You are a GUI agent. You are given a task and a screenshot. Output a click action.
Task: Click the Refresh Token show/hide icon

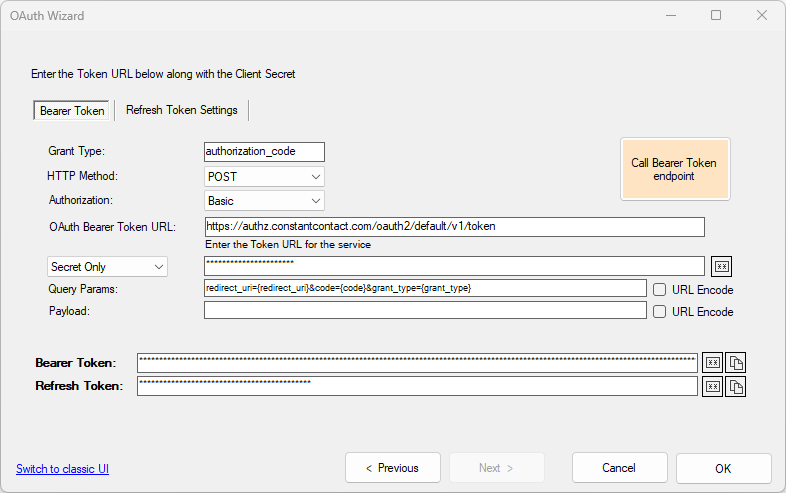click(713, 386)
